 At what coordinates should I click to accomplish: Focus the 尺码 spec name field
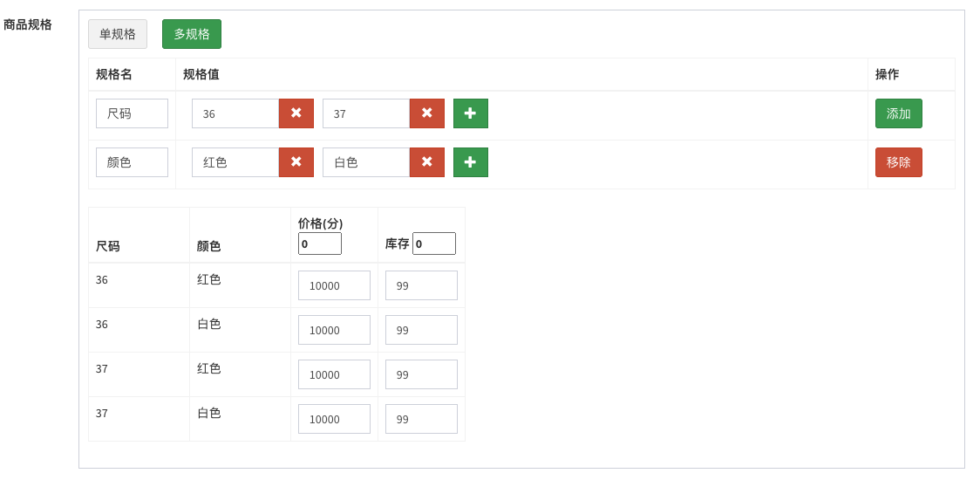pos(132,113)
